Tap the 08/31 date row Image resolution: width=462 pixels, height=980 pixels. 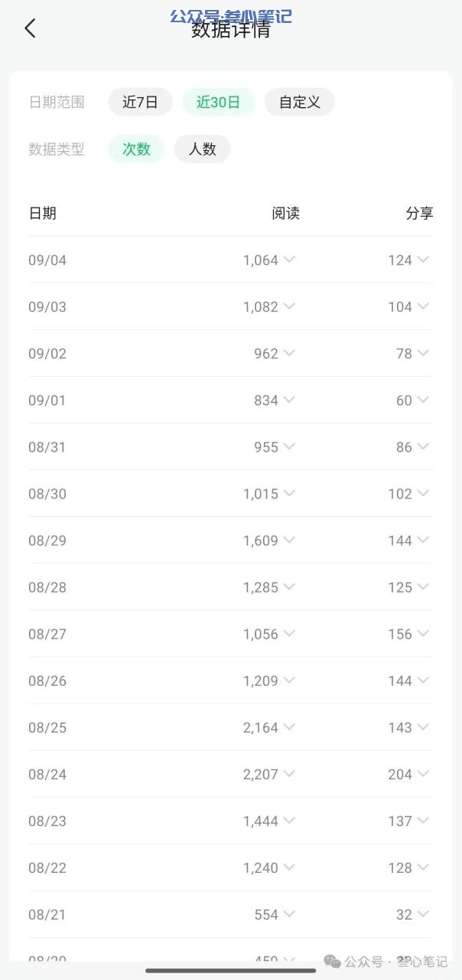231,446
